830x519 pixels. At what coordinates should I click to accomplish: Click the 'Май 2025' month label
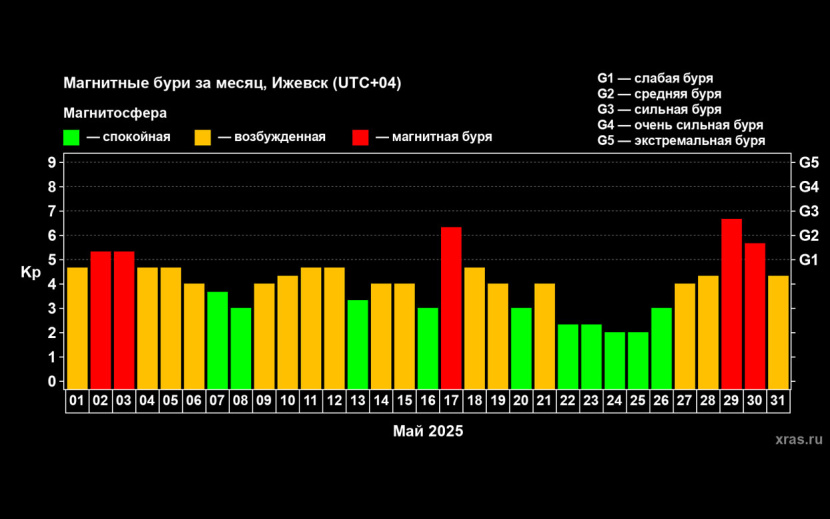pyautogui.click(x=427, y=431)
